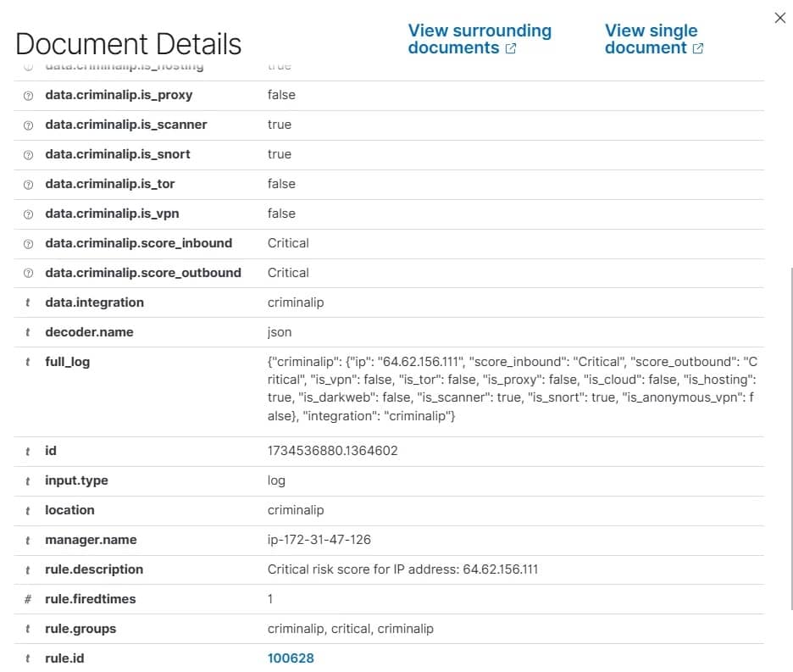Select question mark icon for data.criminalip.is_tor
Viewport: 793px width, 672px height.
coord(30,184)
